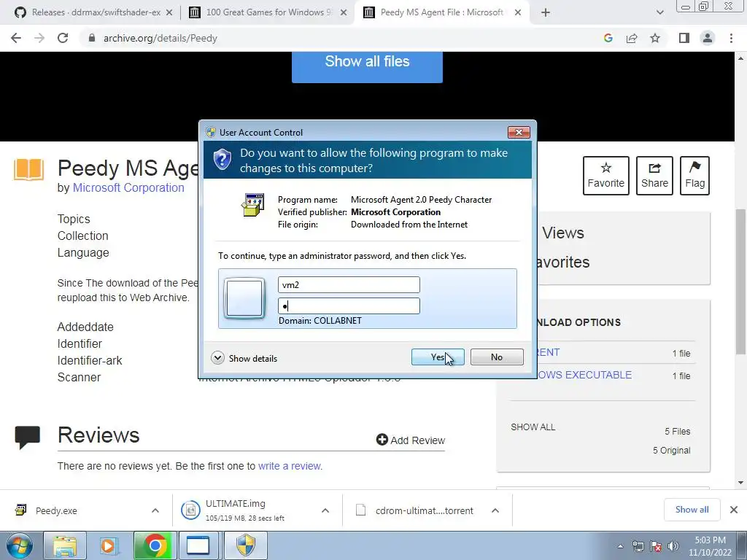This screenshot has height=560, width=747.
Task: Open Windows Media Player from taskbar
Action: click(x=108, y=545)
